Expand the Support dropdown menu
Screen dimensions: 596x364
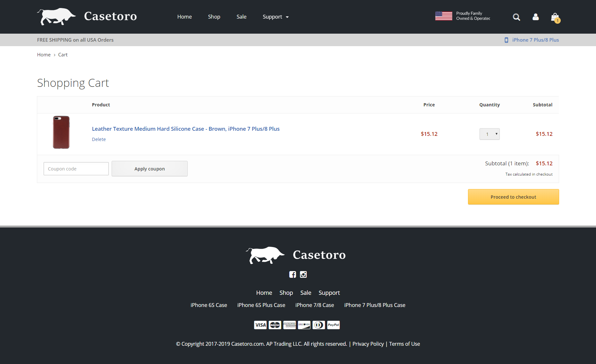(x=276, y=17)
